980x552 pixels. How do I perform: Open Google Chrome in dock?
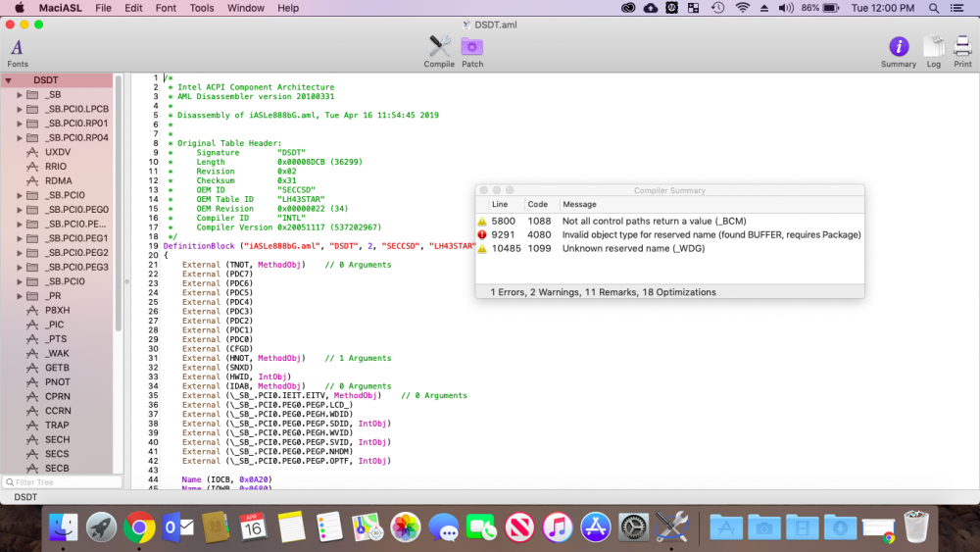pos(139,527)
